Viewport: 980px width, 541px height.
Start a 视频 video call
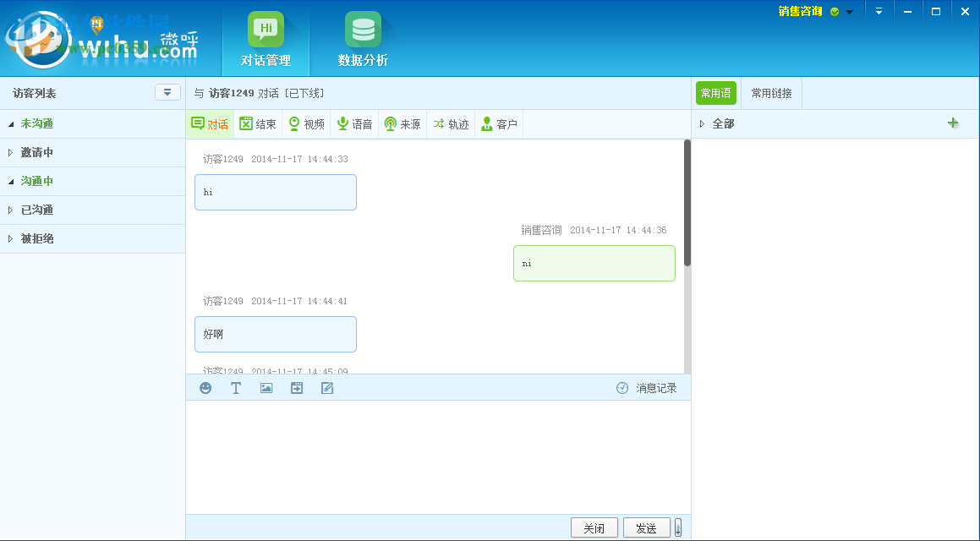click(x=306, y=123)
